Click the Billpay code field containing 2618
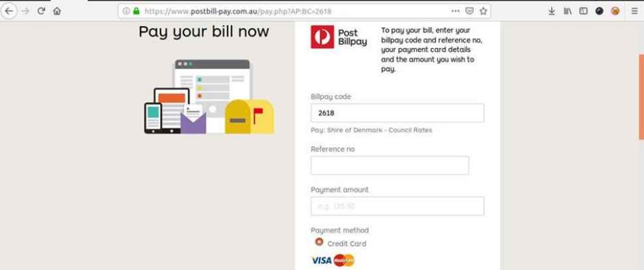644x270 pixels. 397,113
